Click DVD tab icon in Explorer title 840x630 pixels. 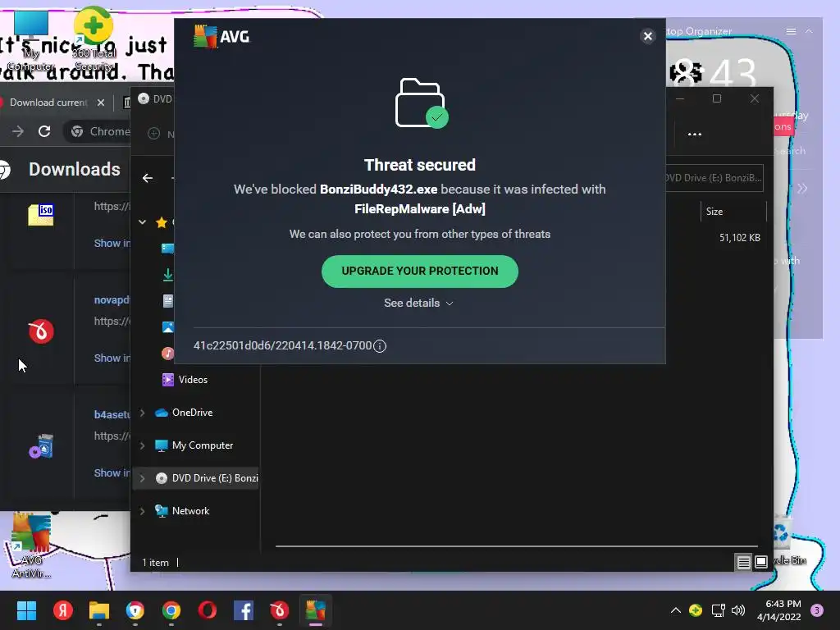point(144,98)
